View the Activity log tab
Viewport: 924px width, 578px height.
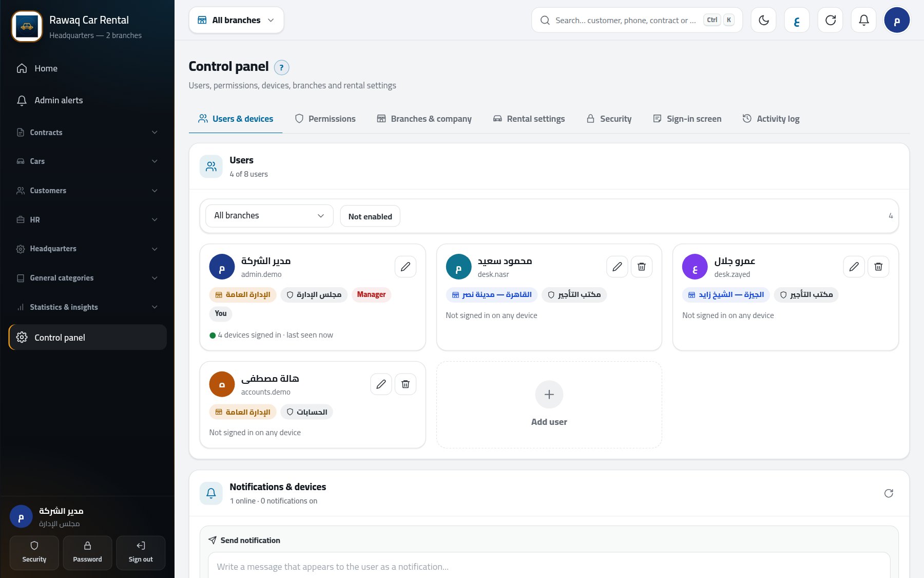click(771, 119)
